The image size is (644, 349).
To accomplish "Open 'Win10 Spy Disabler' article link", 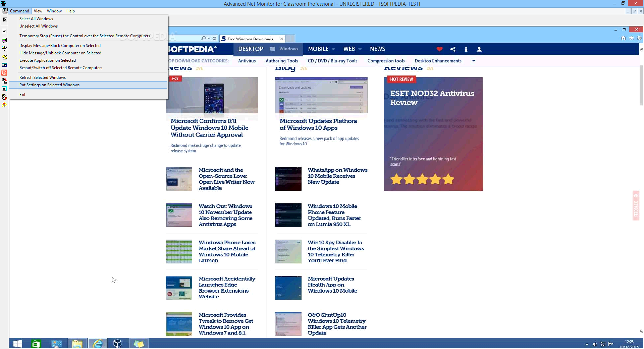I will tap(336, 251).
